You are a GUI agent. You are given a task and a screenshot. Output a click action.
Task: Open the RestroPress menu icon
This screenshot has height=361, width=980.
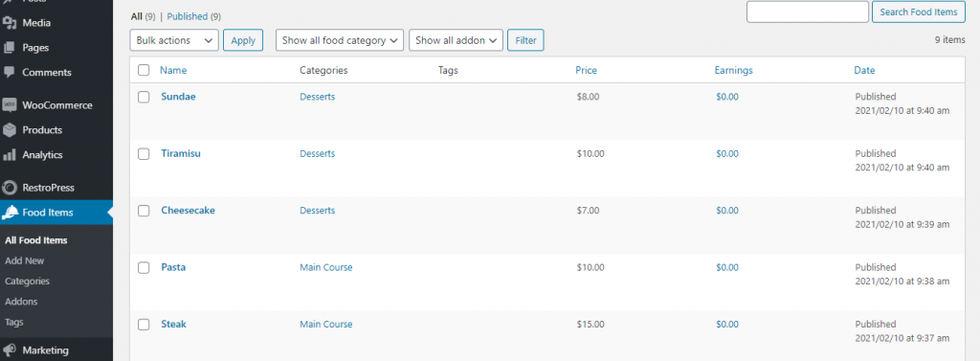click(10, 188)
